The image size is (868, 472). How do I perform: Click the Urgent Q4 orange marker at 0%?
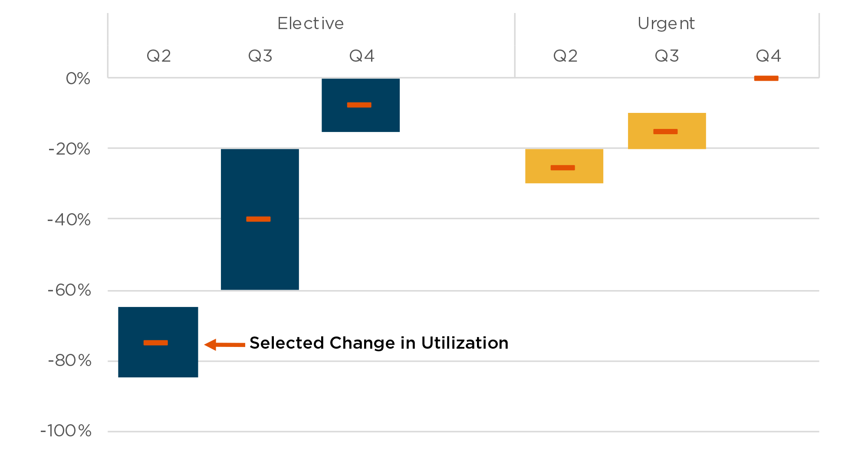click(766, 78)
